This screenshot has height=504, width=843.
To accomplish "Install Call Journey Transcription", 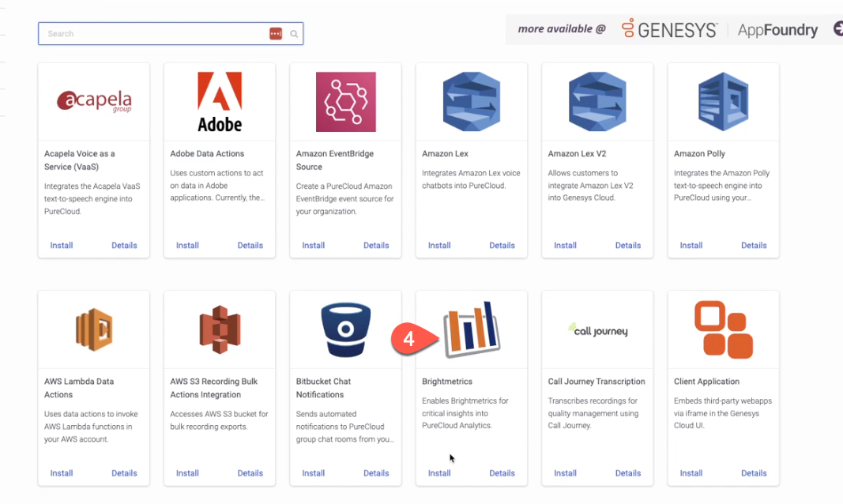I will pyautogui.click(x=565, y=473).
